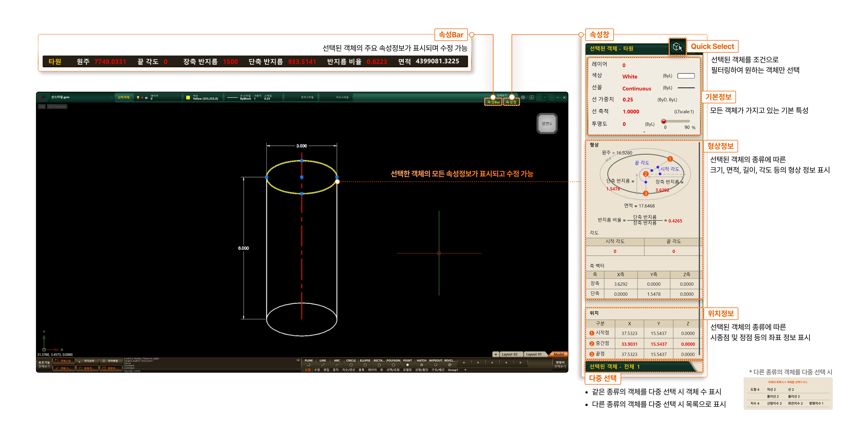
Task: Click the 끝 각도 value cell
Action: 673,252
